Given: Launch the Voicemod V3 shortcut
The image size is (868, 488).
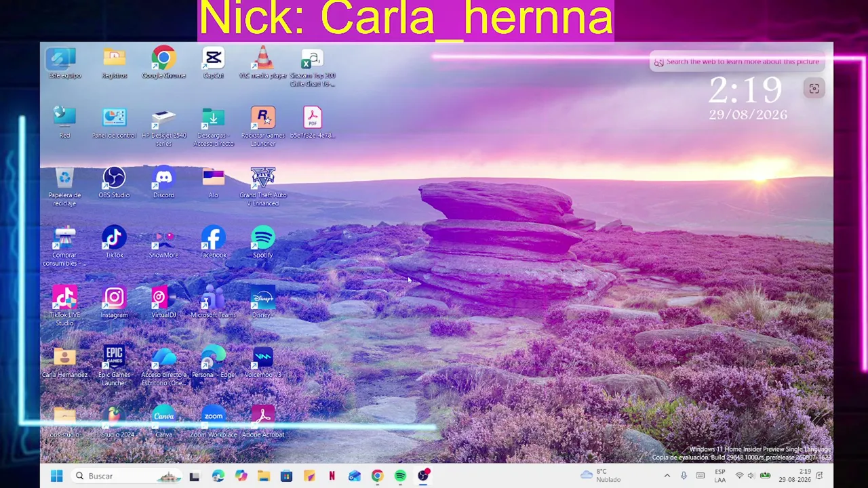Looking at the screenshot, I should [263, 362].
